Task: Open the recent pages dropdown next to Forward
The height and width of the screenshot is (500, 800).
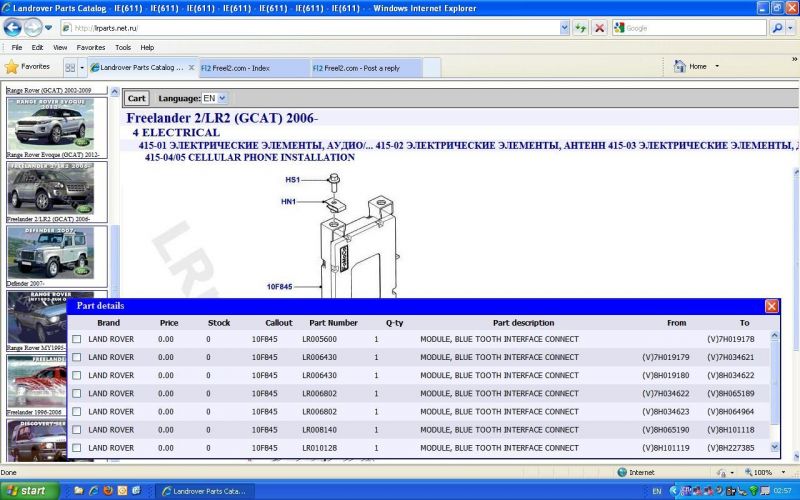Action: [x=48, y=28]
